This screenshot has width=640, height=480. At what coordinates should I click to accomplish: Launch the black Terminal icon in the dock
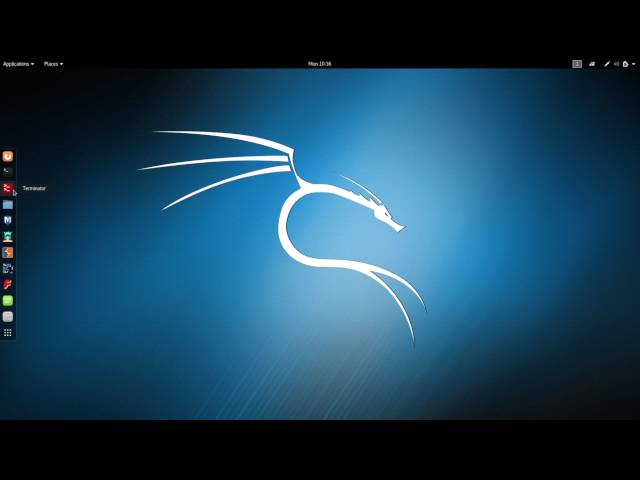8,172
